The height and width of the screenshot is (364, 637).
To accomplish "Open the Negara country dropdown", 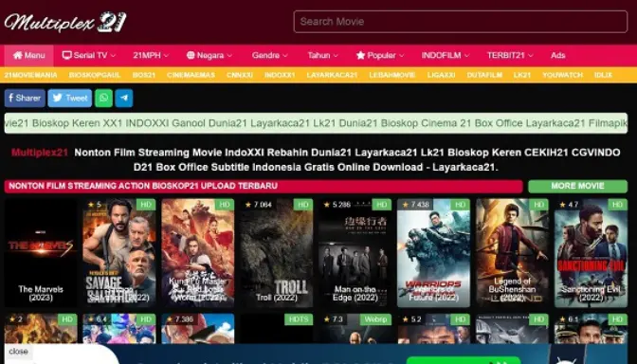I will pyautogui.click(x=209, y=55).
